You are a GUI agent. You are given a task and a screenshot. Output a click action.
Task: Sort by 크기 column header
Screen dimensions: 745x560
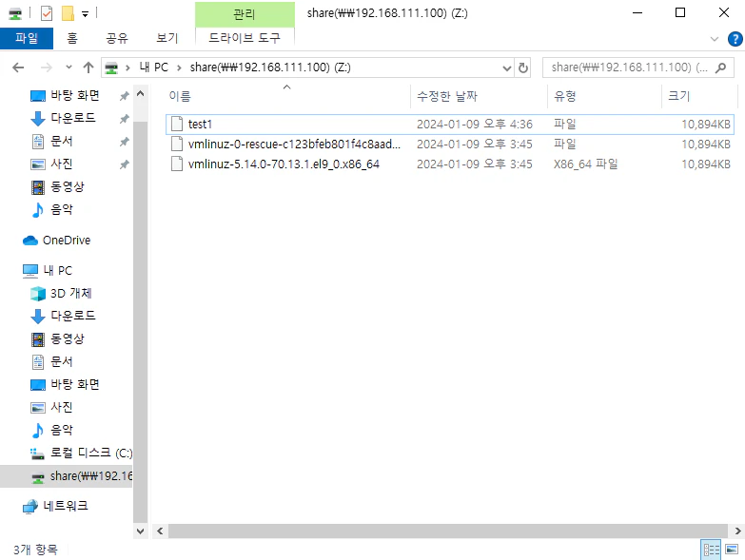point(699,96)
